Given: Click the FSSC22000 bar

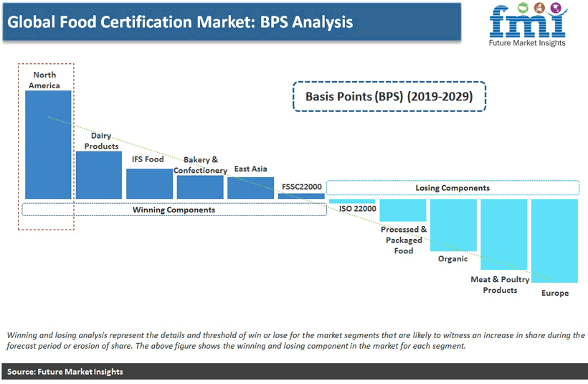Looking at the screenshot, I should point(301,196).
